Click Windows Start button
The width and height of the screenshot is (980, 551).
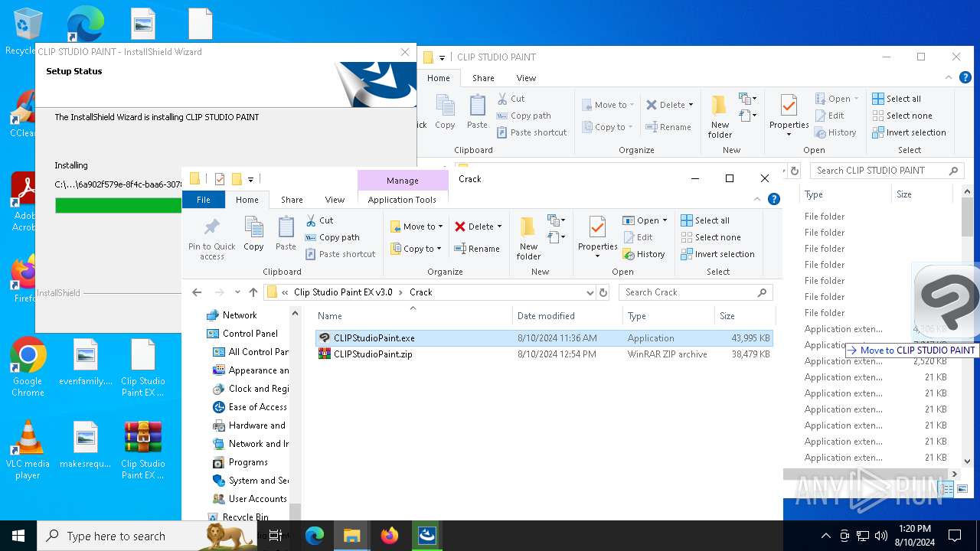click(18, 536)
